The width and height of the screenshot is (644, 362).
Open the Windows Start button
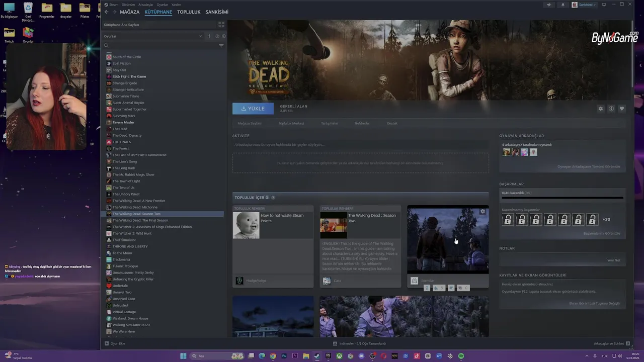[x=183, y=356]
